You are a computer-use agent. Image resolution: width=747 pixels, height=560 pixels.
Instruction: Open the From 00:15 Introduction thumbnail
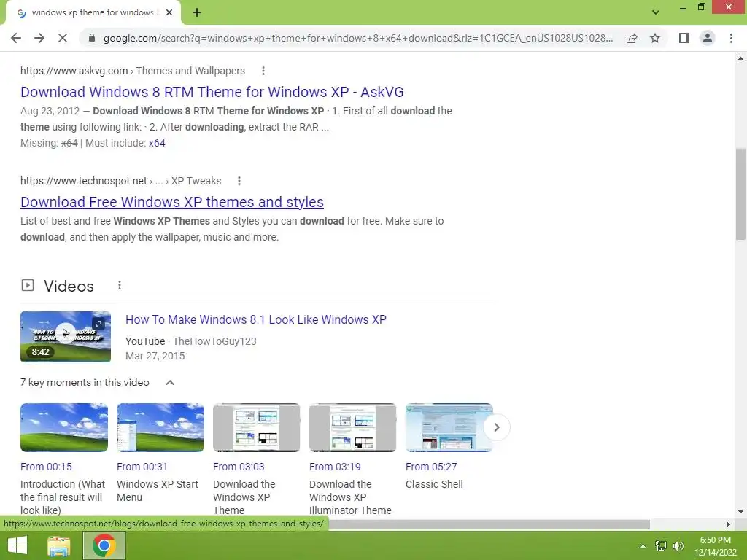pyautogui.click(x=64, y=427)
